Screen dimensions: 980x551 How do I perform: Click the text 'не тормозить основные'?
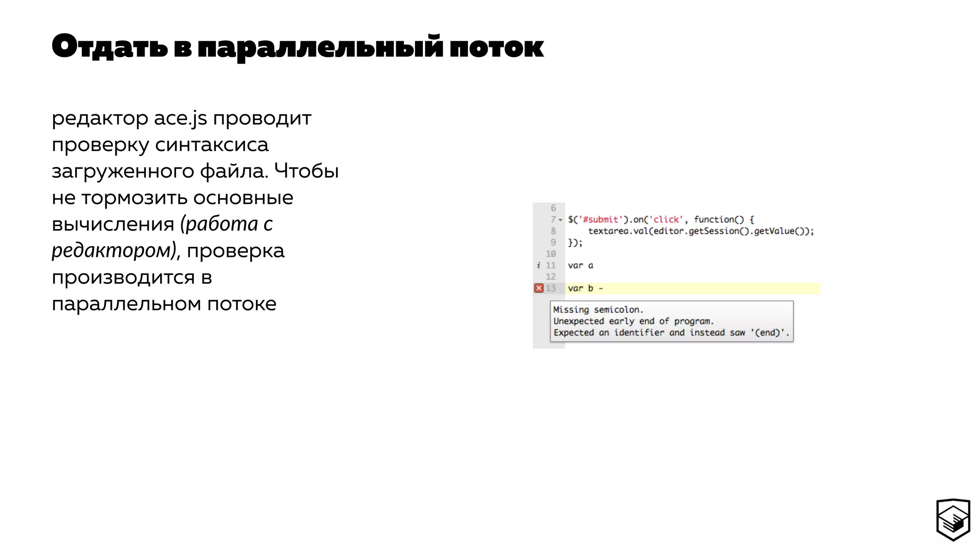coord(173,198)
